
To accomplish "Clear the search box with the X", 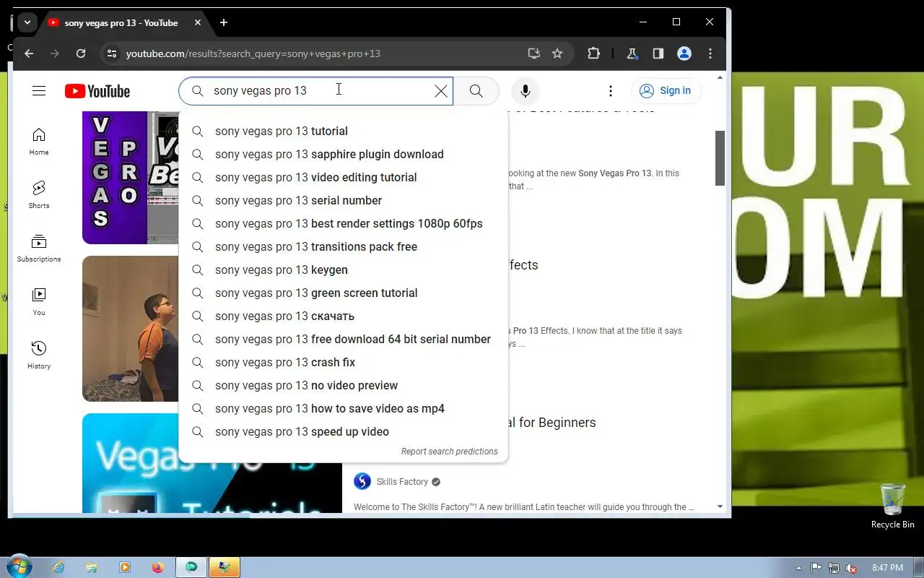I will (440, 91).
